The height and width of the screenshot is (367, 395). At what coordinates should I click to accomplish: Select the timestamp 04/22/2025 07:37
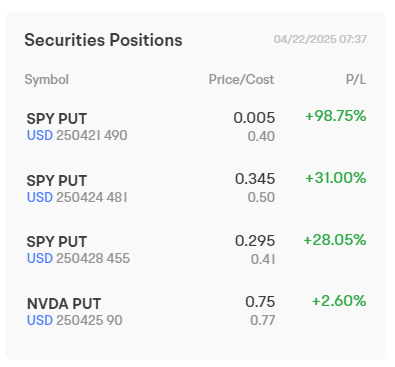tap(320, 39)
